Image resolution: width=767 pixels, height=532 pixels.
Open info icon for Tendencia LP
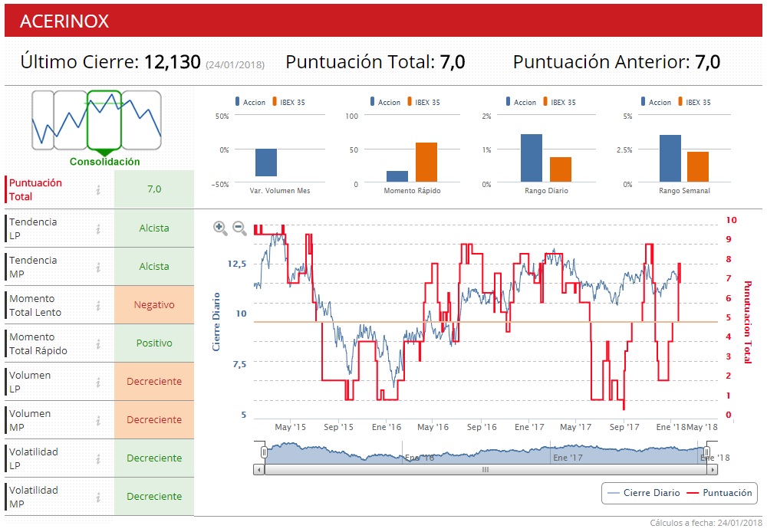coord(98,228)
